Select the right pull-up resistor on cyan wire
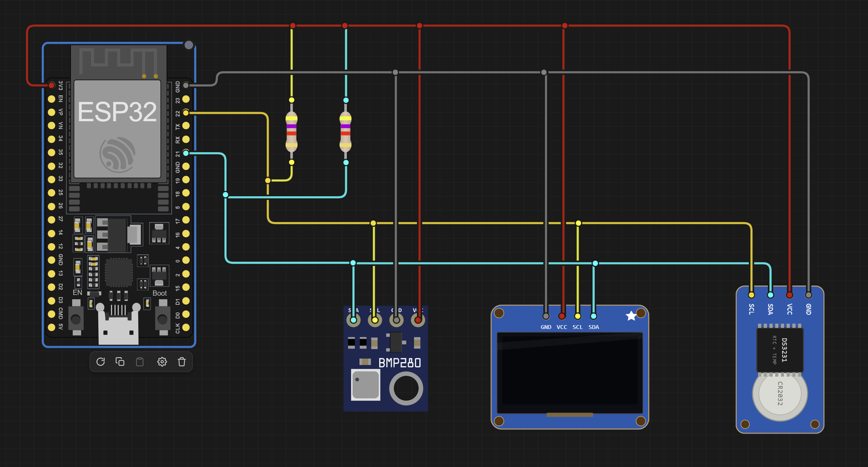Viewport: 868px width, 467px height. pyautogui.click(x=346, y=131)
